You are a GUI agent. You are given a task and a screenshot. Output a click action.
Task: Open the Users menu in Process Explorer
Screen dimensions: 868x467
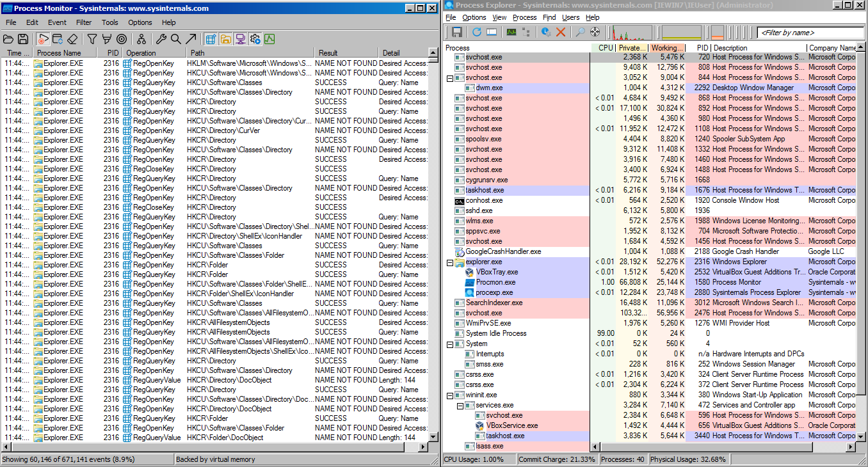coord(571,17)
